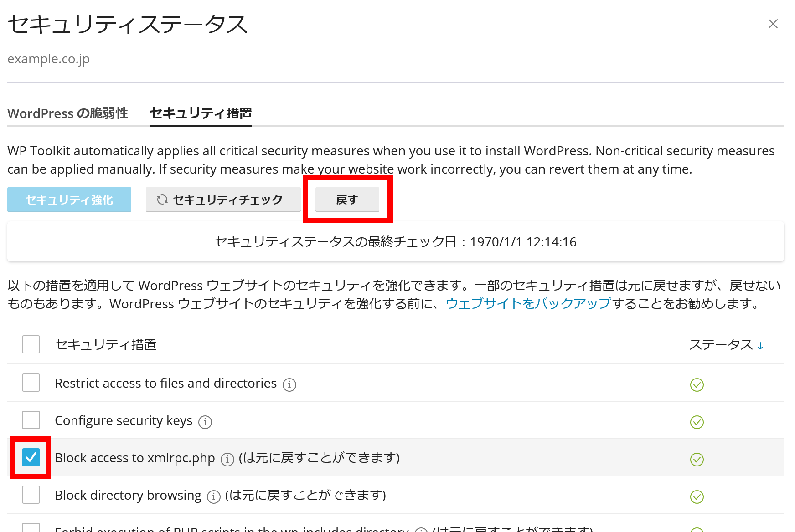Click info icon beside Restrict access to files
This screenshot has width=795, height=532.
click(x=289, y=385)
